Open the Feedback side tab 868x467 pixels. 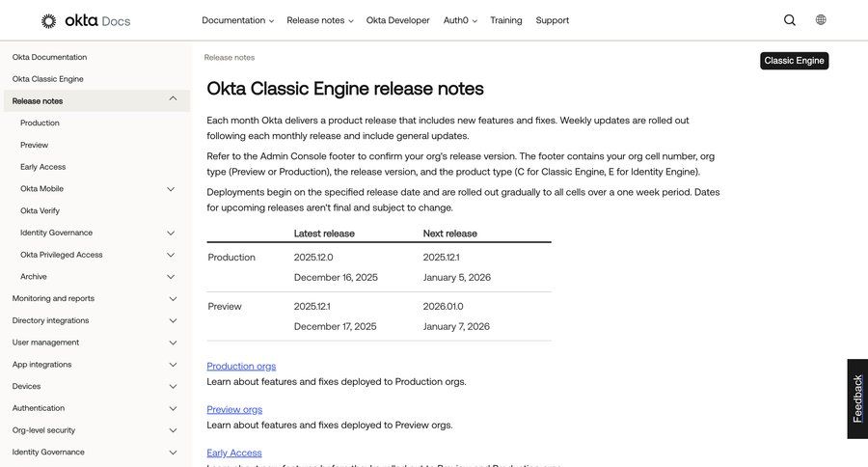pyautogui.click(x=857, y=398)
